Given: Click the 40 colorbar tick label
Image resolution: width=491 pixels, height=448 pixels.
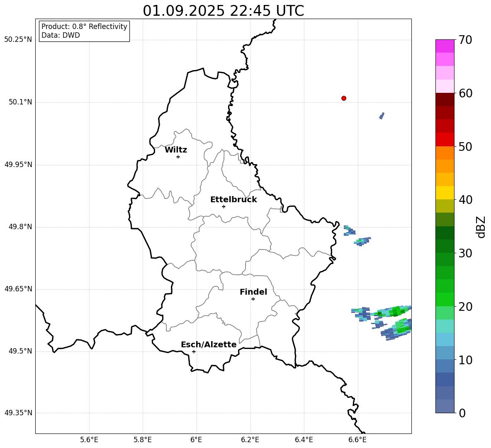Looking at the screenshot, I should pos(465,200).
